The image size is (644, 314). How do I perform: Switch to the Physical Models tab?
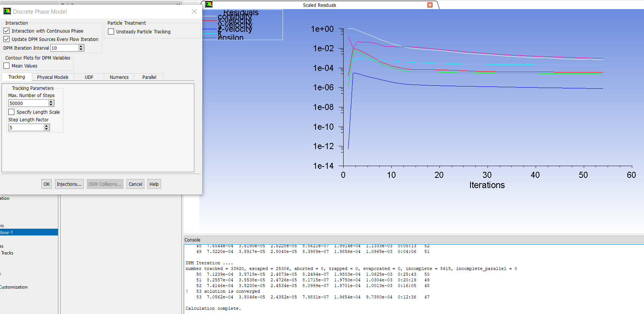[53, 77]
